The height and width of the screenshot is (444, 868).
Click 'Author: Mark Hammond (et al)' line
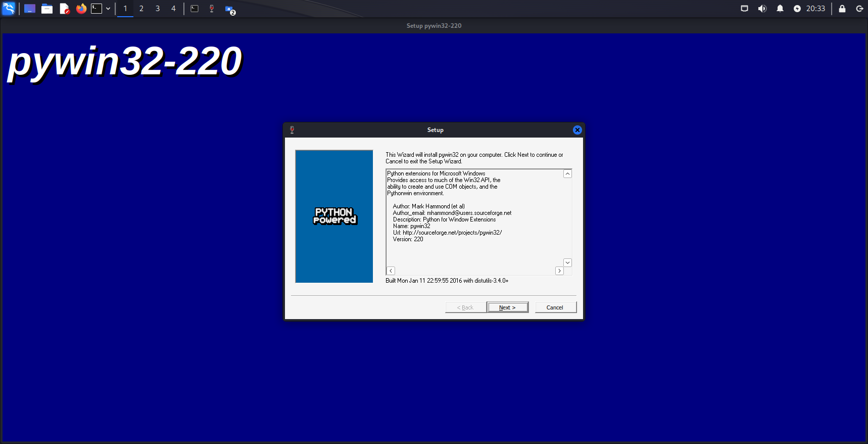tap(428, 206)
